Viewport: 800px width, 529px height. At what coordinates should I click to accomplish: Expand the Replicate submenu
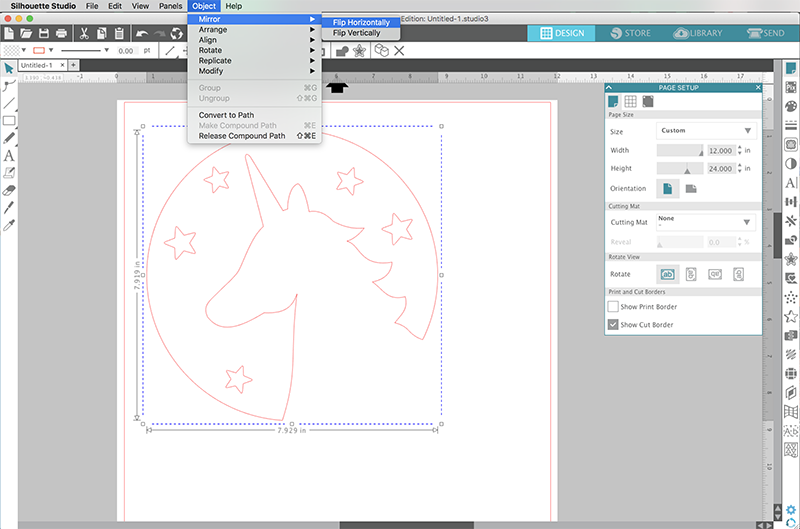pos(255,61)
